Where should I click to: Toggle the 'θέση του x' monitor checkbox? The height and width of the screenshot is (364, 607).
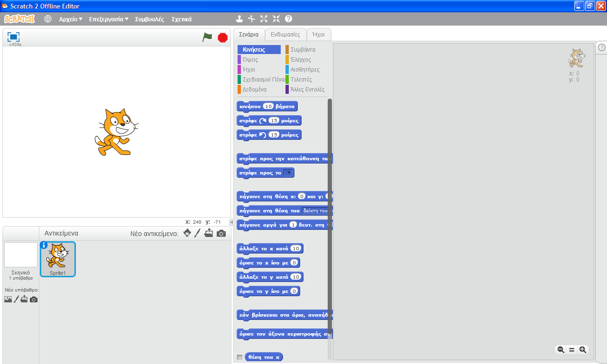[x=239, y=357]
